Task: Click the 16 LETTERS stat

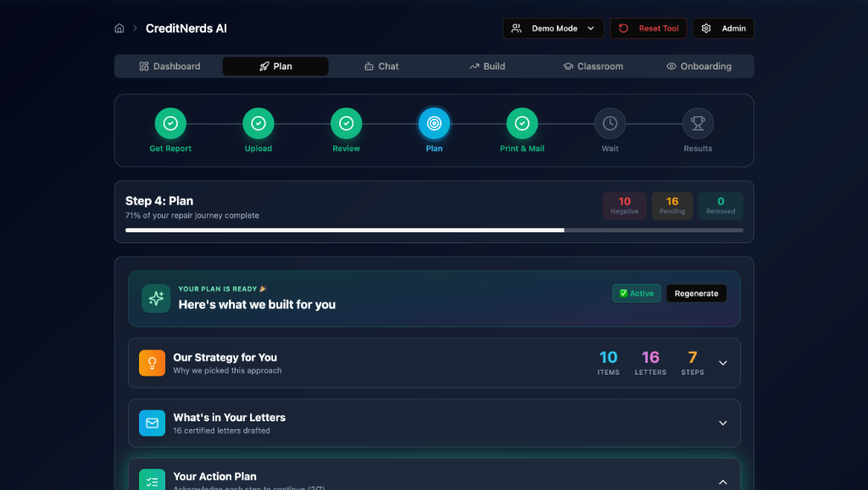Action: (x=650, y=363)
